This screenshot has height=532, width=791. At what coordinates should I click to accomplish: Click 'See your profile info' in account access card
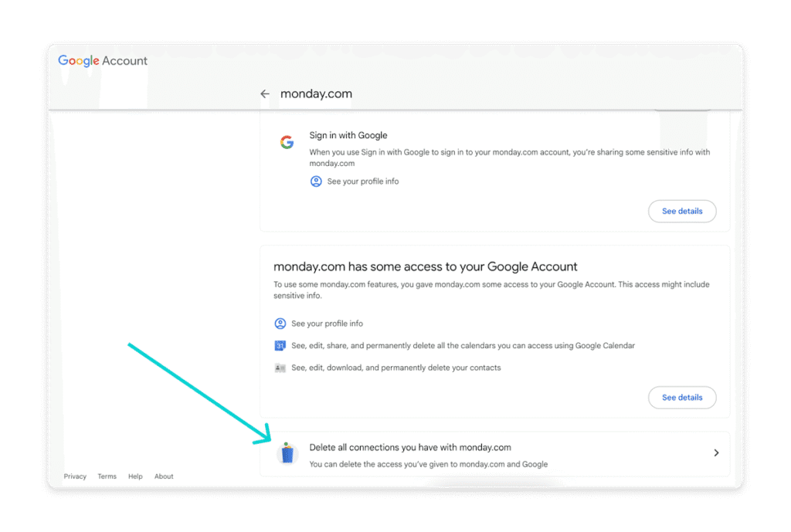pyautogui.click(x=327, y=324)
